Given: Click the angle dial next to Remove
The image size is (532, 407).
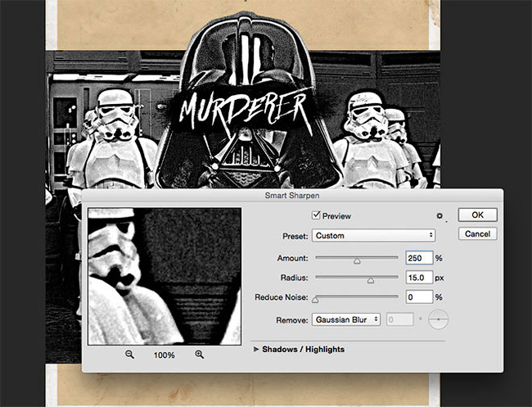Looking at the screenshot, I should pos(439,319).
